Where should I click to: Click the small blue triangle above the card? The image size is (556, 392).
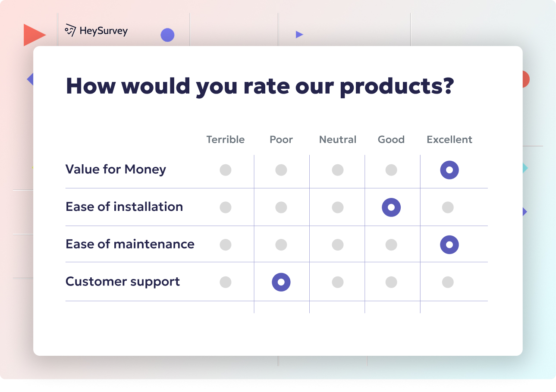[299, 34]
